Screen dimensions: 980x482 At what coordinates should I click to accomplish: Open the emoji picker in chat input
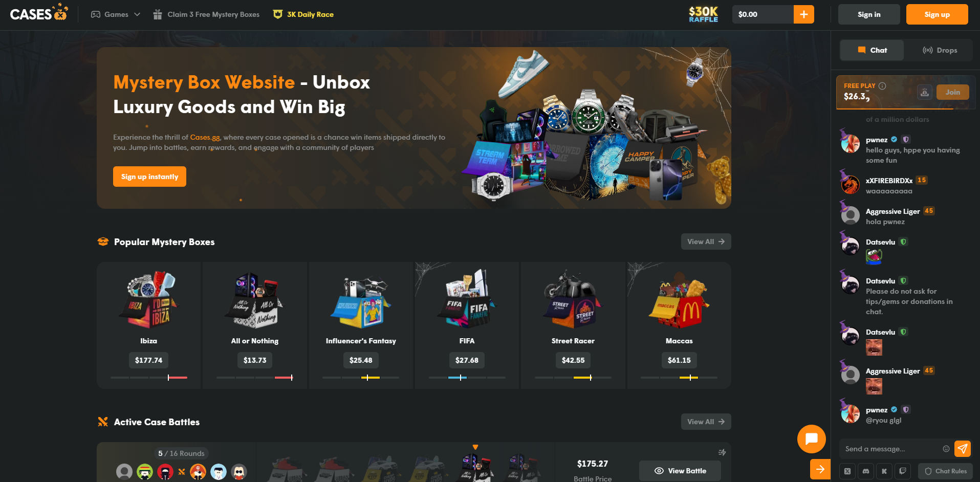coord(946,449)
